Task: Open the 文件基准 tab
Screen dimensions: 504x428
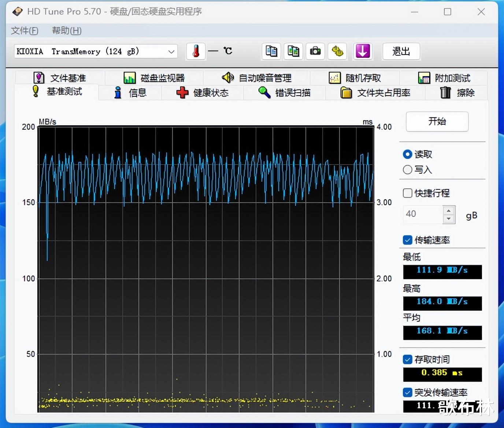Action: (60, 78)
